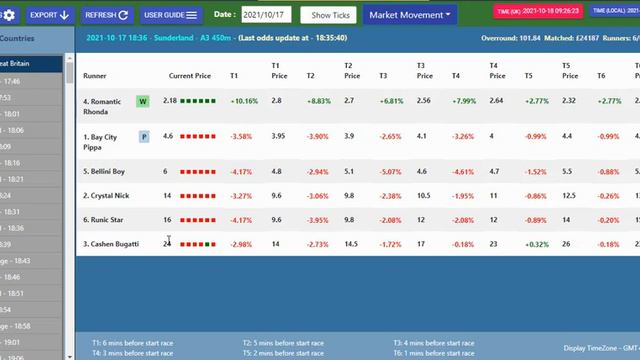Image resolution: width=640 pixels, height=360 pixels.
Task: Click the Show Ticks button
Action: [x=329, y=15]
